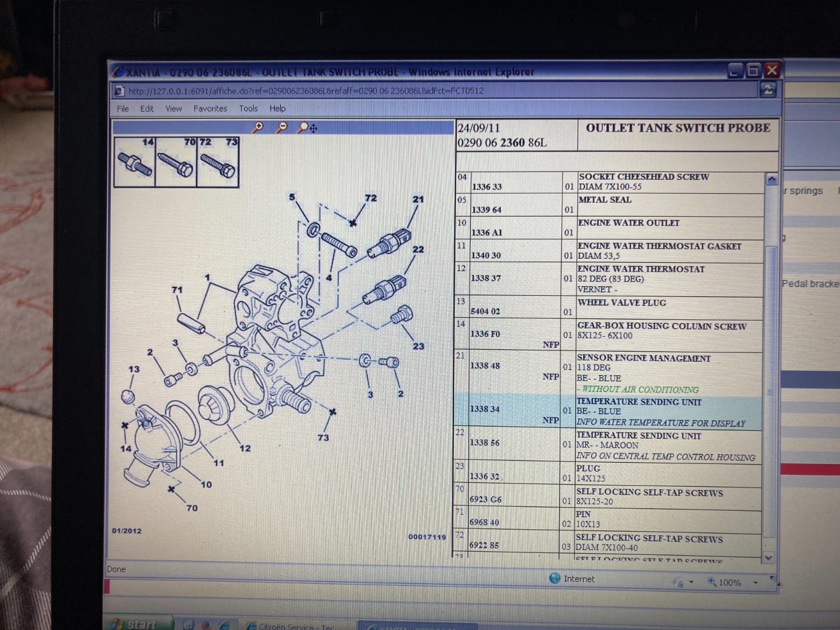Click the Internet Explorer icon in the title bar
The image size is (840, 630).
pyautogui.click(x=118, y=72)
